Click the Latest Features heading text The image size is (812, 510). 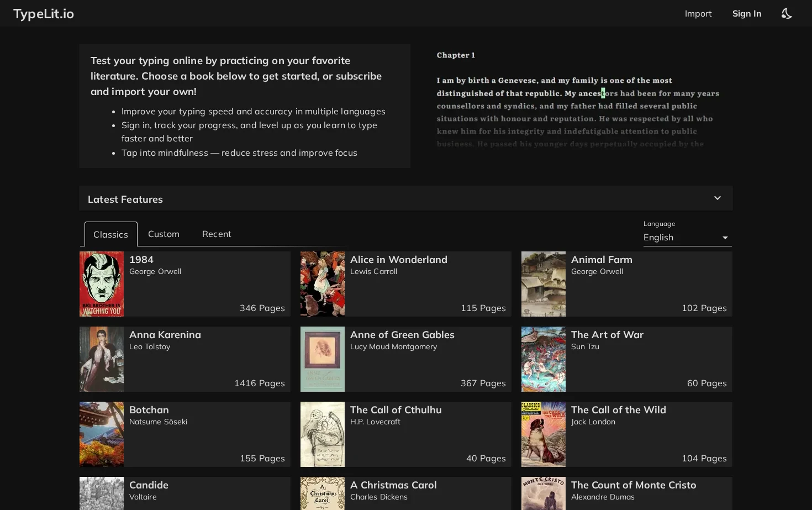tap(125, 199)
